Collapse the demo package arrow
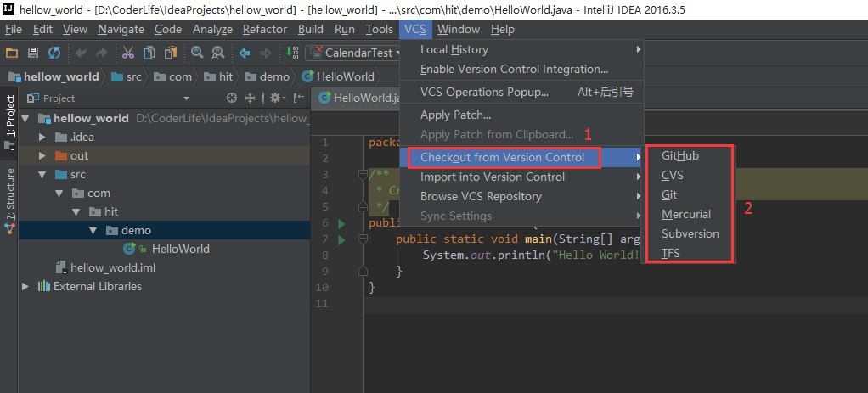The height and width of the screenshot is (393, 868). [93, 231]
